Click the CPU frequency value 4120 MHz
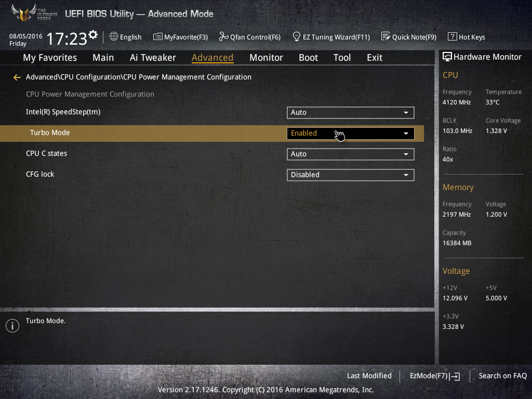Screen dimensions: 532x399 tap(457, 102)
